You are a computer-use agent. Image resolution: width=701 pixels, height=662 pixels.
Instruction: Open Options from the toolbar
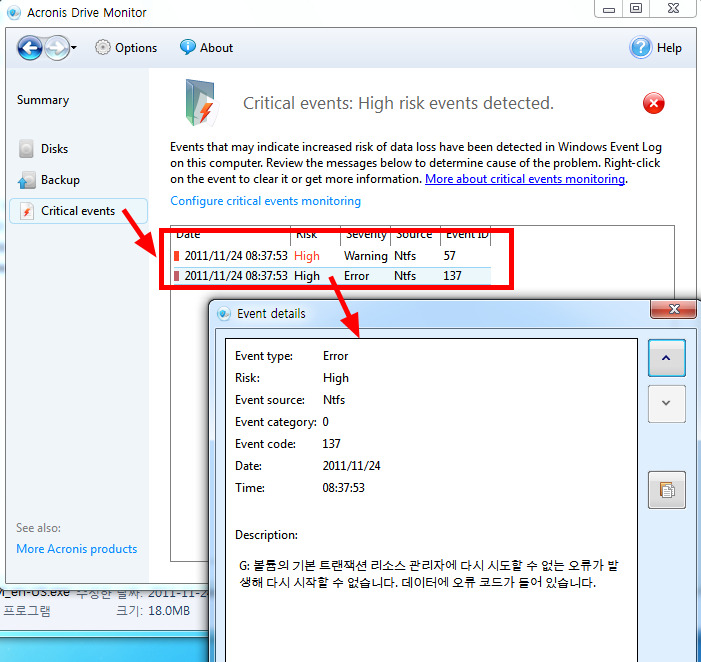(x=126, y=47)
